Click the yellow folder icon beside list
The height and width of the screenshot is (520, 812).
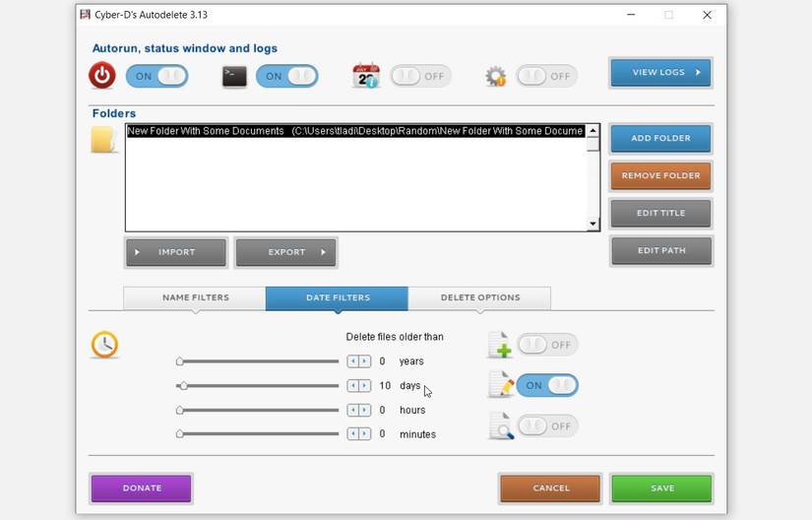103,140
